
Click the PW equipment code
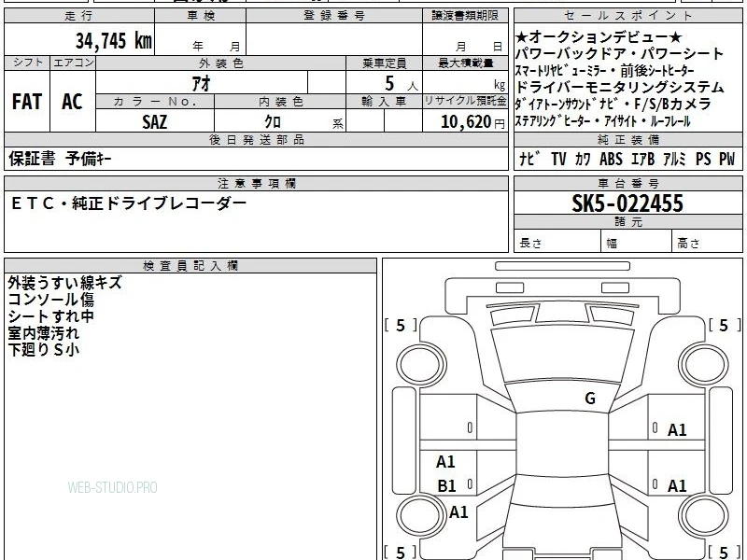727,159
